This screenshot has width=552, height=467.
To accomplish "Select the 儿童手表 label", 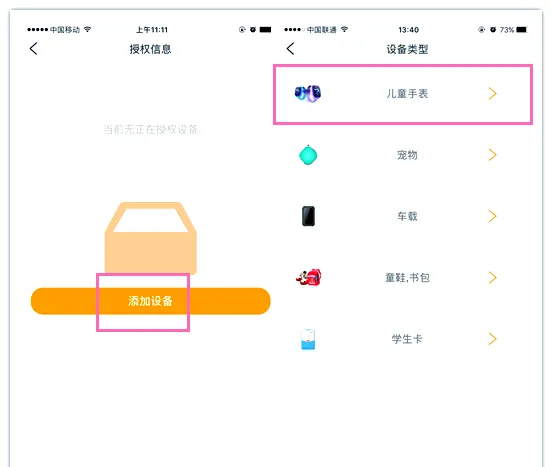I will [407, 94].
